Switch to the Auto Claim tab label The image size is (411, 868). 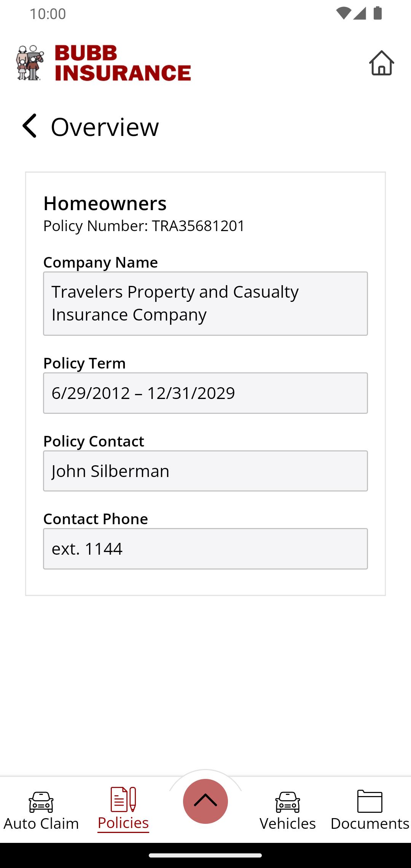click(x=41, y=823)
